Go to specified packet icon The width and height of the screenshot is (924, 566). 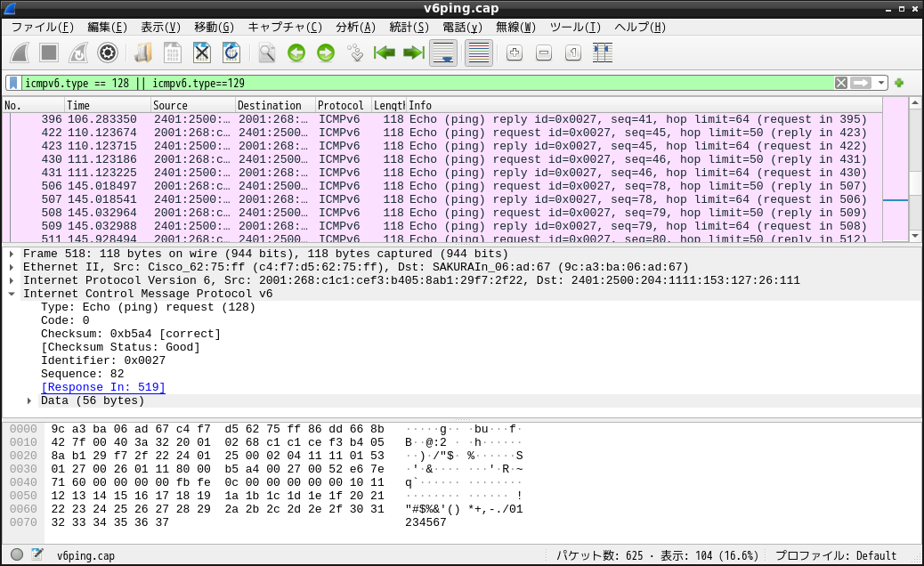[x=355, y=53]
